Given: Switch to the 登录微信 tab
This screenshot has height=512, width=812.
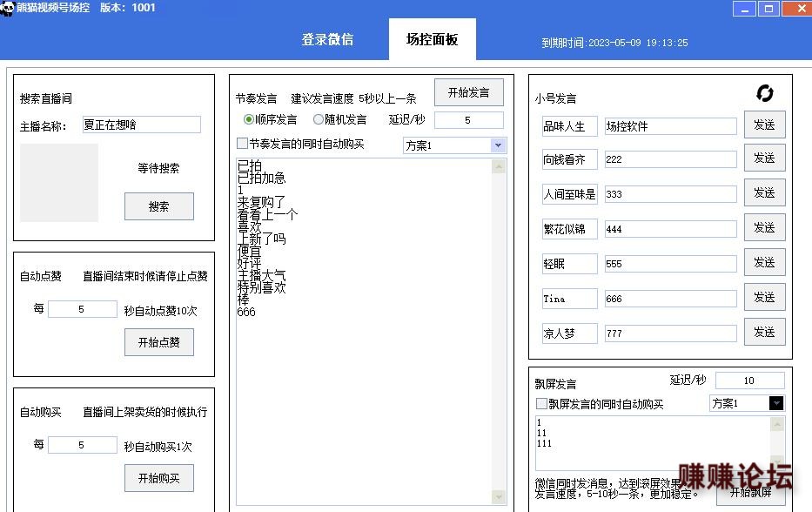Looking at the screenshot, I should click(x=327, y=39).
